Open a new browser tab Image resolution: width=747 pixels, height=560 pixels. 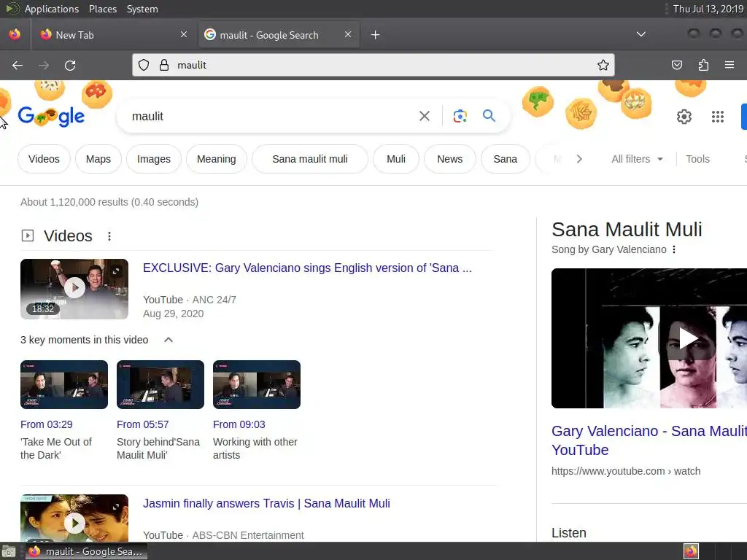pos(376,35)
